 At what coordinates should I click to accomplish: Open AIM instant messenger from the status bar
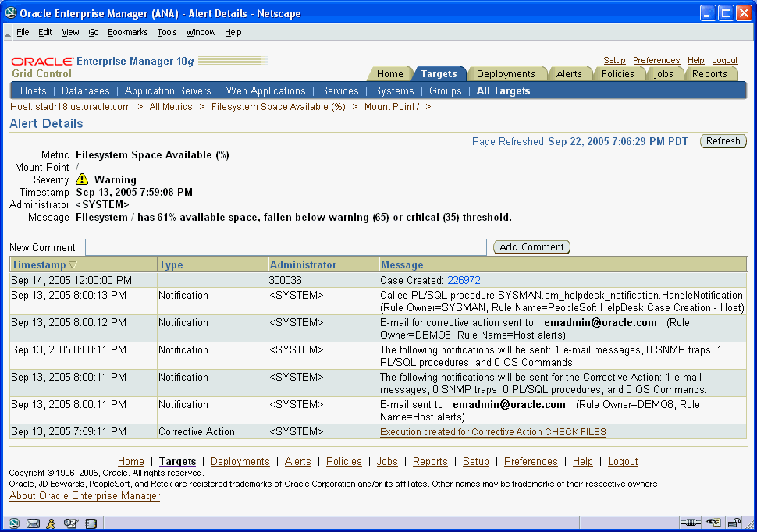[51, 523]
